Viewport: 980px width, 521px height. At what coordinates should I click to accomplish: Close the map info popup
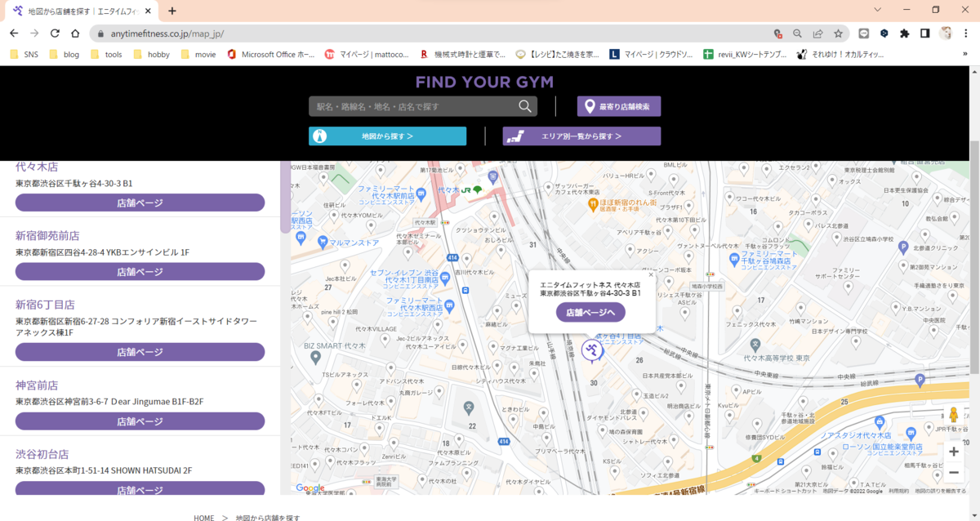pyautogui.click(x=651, y=275)
